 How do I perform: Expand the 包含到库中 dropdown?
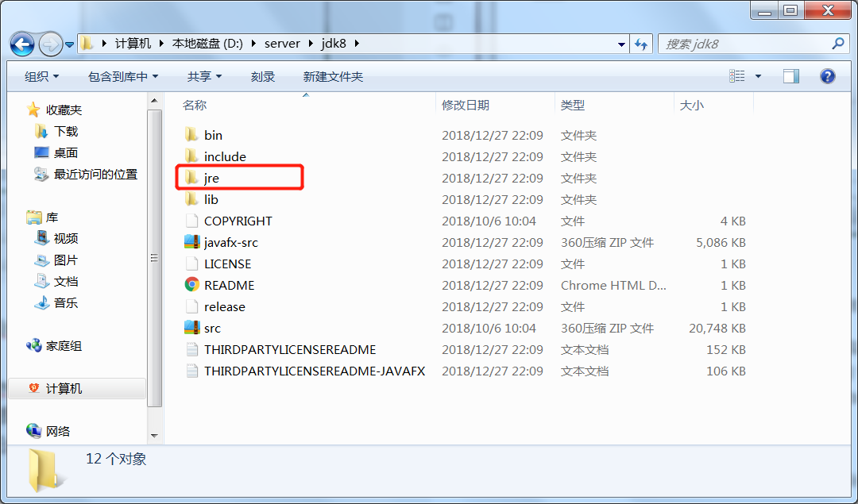(x=123, y=76)
